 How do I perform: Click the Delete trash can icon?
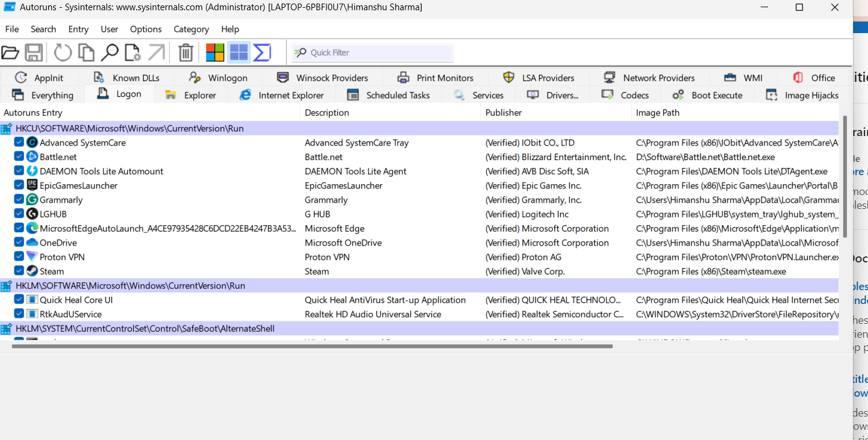tap(186, 52)
